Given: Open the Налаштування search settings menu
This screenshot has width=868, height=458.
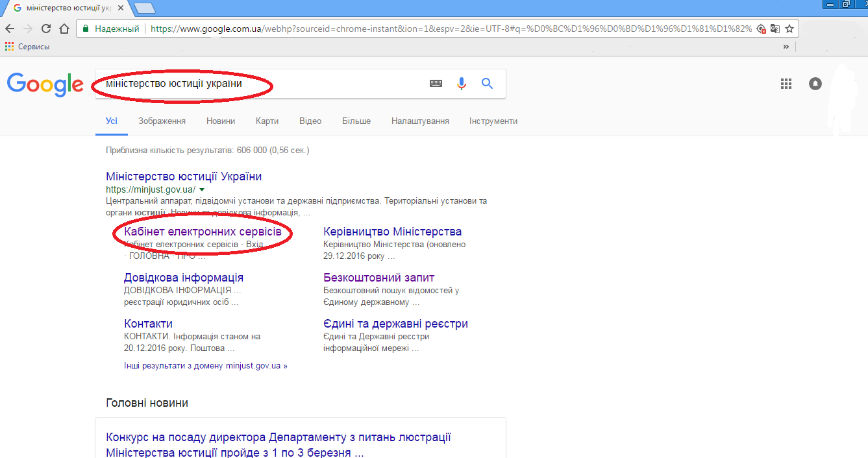Looking at the screenshot, I should pyautogui.click(x=420, y=121).
